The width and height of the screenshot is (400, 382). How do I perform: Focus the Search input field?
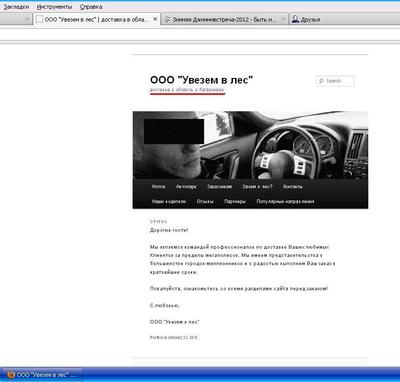[x=335, y=81]
